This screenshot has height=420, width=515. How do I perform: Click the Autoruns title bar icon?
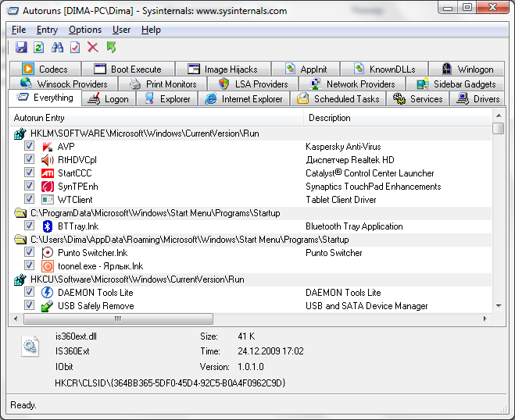pyautogui.click(x=13, y=11)
